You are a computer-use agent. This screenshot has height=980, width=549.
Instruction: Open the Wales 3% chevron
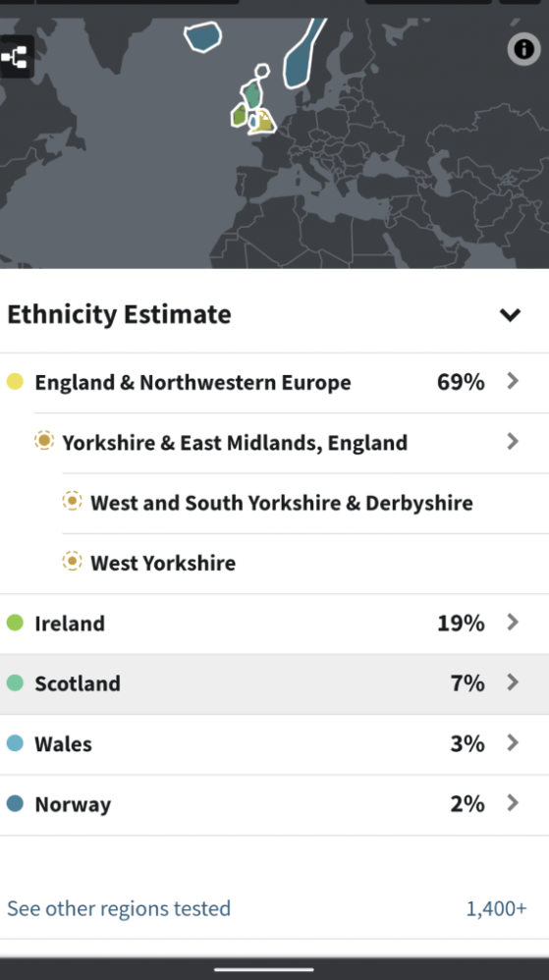513,743
